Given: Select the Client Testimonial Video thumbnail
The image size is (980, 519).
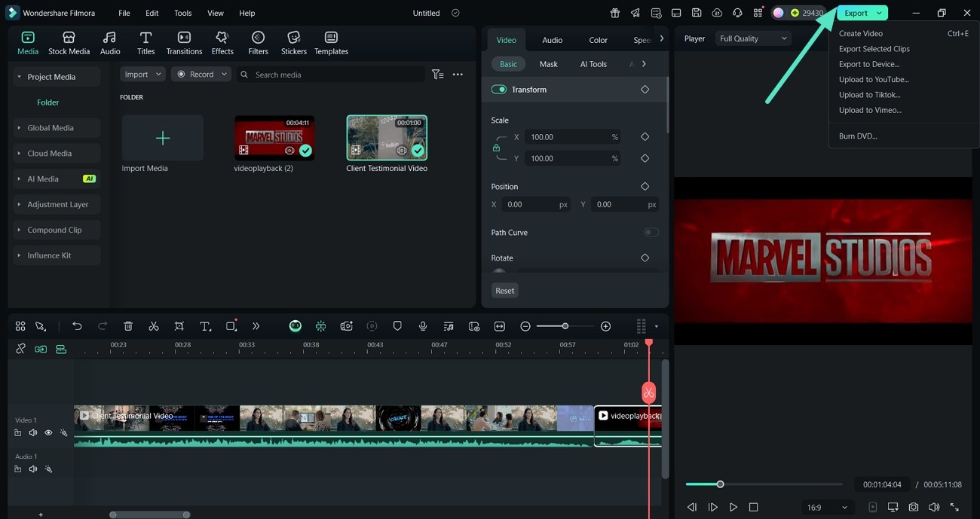Looking at the screenshot, I should pyautogui.click(x=387, y=138).
